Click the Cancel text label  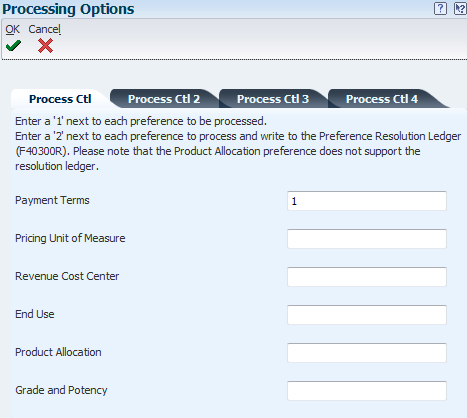pyautogui.click(x=44, y=29)
